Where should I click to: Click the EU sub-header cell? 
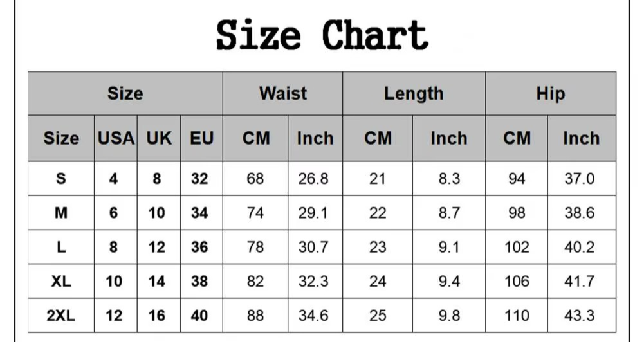tap(201, 138)
